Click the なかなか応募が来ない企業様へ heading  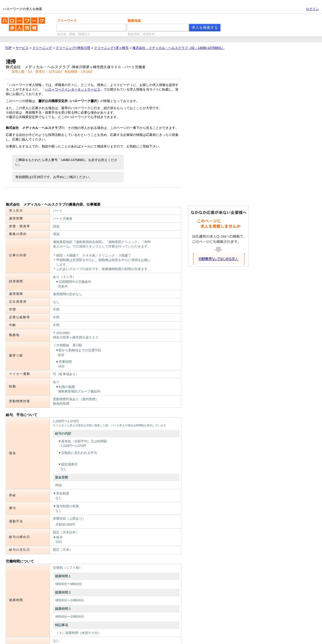click(218, 212)
